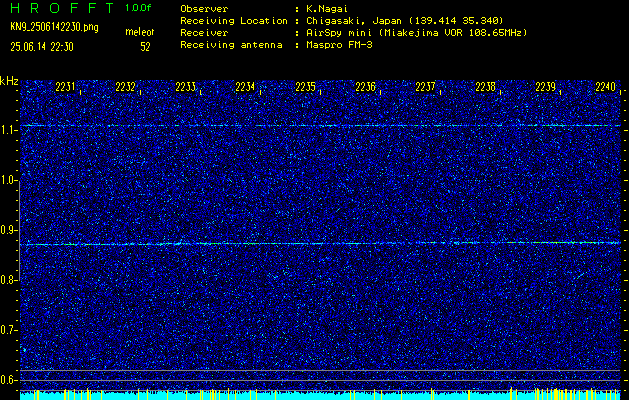This screenshot has height=400, width=629.
Task: Click the 2236 time marker
Action: click(365, 87)
